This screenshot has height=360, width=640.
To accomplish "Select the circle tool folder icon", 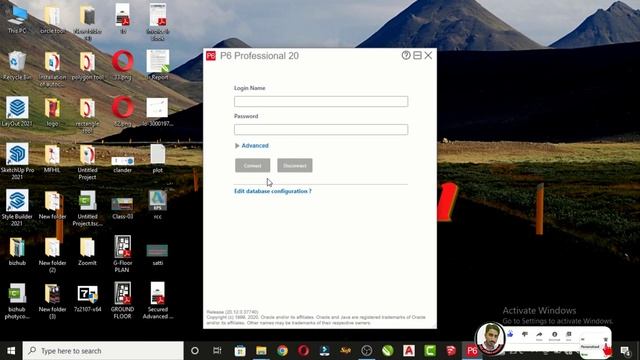I will point(52,20).
